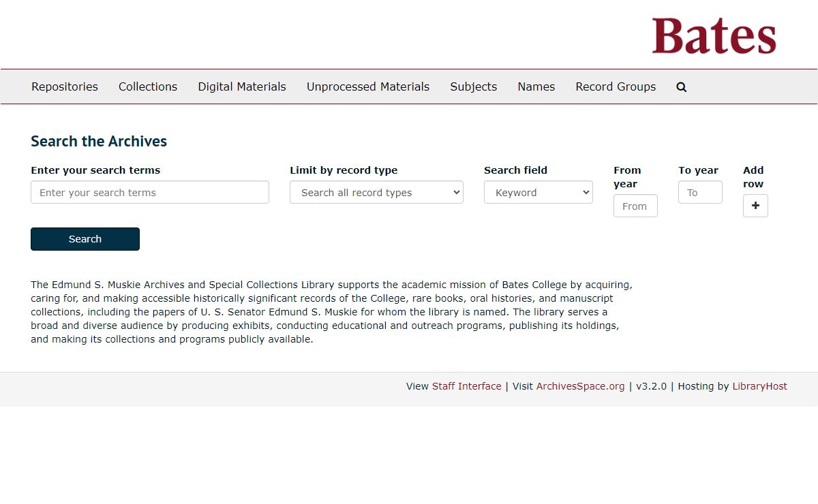Expand the 'Search all record types' dropdown
Image resolution: width=818 pixels, height=504 pixels.
(376, 192)
